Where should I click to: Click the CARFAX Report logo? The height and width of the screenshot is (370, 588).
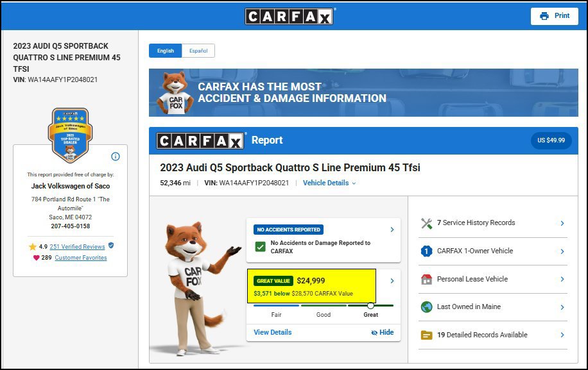(x=200, y=141)
